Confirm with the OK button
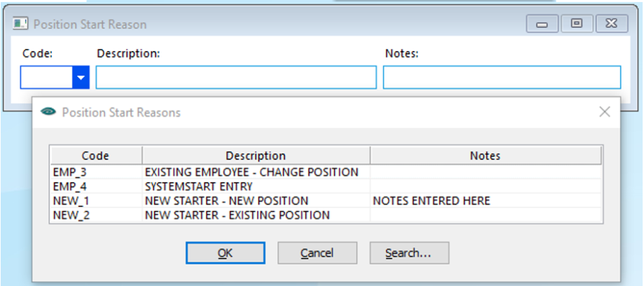The image size is (644, 286). tap(225, 252)
